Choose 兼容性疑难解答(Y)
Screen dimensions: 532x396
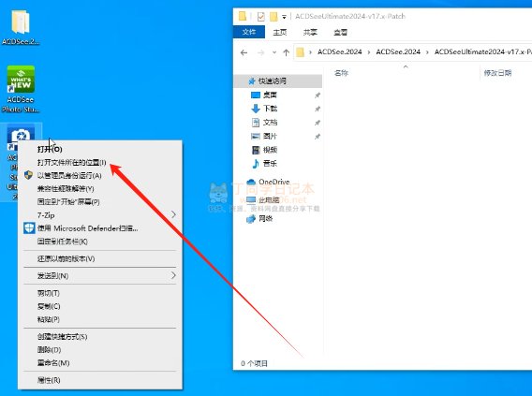pos(100,188)
